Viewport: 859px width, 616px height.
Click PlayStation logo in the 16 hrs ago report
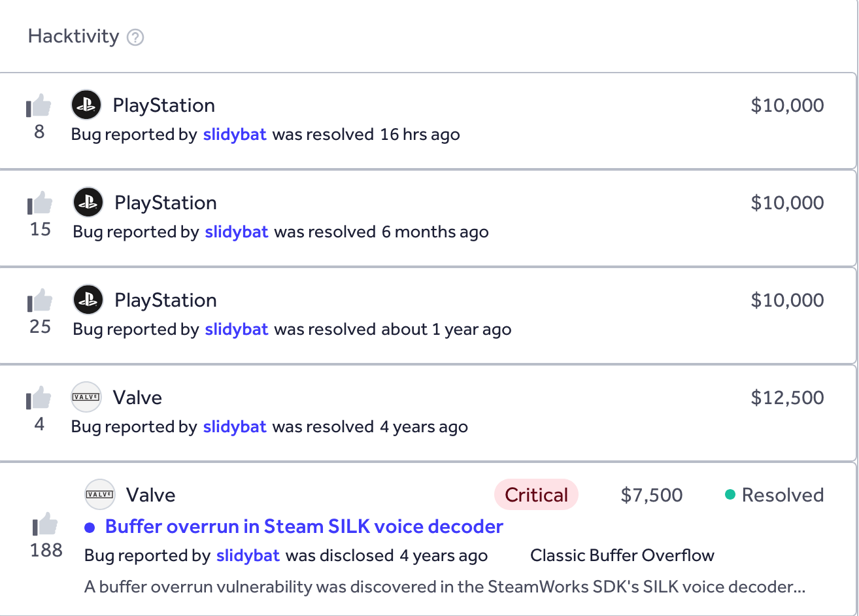tap(86, 105)
